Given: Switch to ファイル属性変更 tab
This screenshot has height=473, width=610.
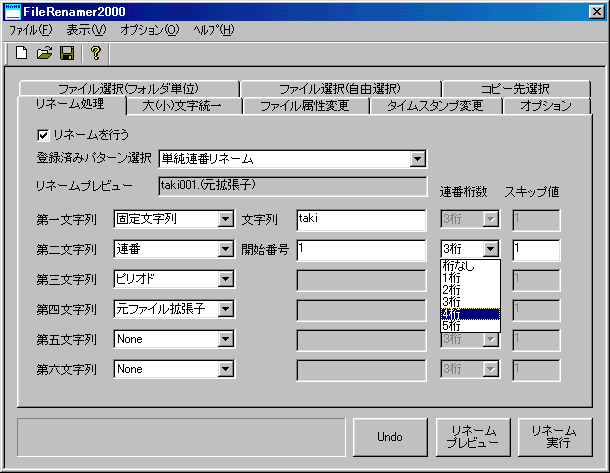Looking at the screenshot, I should point(305,106).
